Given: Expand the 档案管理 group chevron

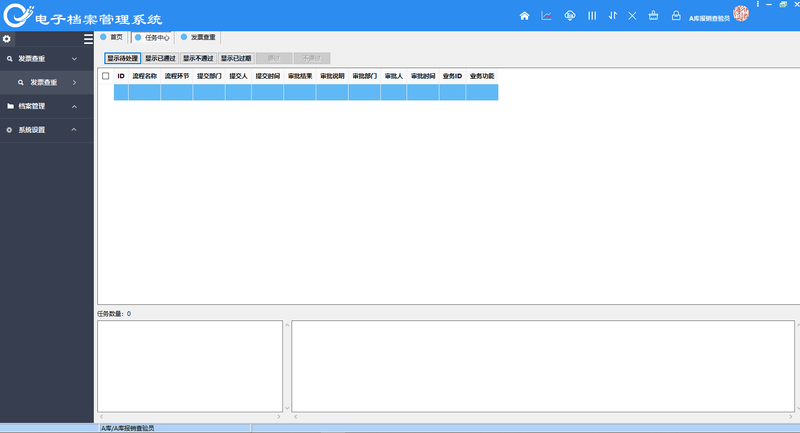Looking at the screenshot, I should (x=74, y=106).
